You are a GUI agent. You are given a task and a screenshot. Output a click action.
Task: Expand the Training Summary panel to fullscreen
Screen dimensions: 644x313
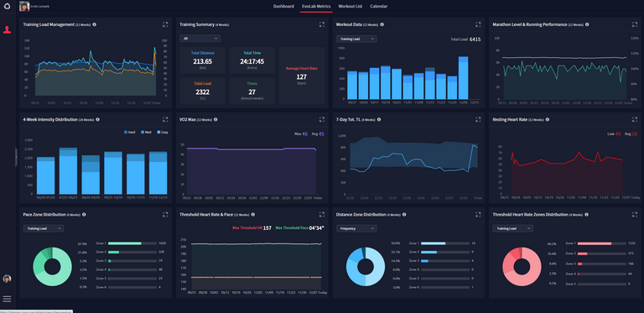[322, 24]
